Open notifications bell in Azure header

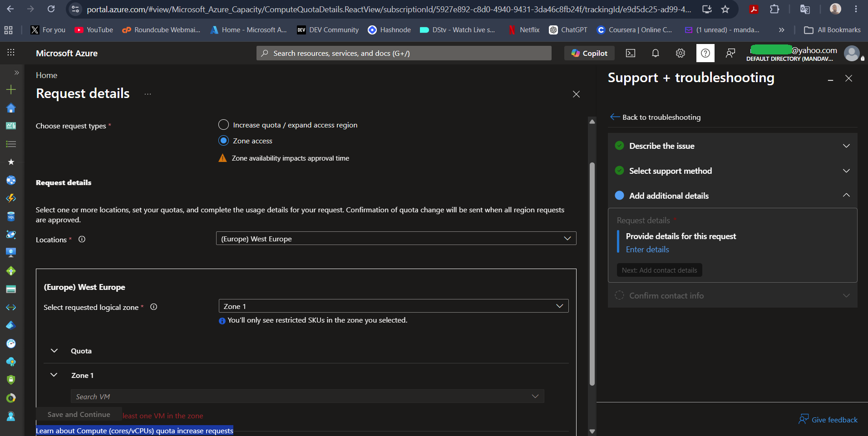click(x=656, y=53)
